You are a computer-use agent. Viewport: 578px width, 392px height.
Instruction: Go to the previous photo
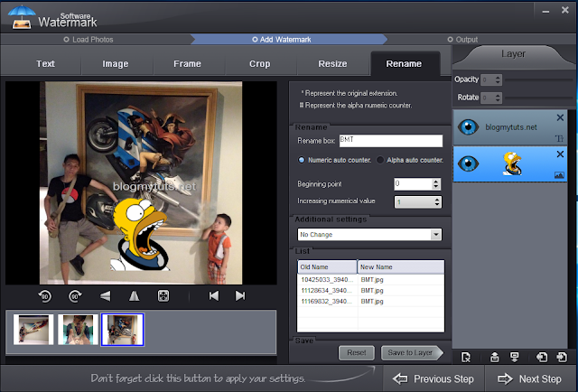pos(214,295)
